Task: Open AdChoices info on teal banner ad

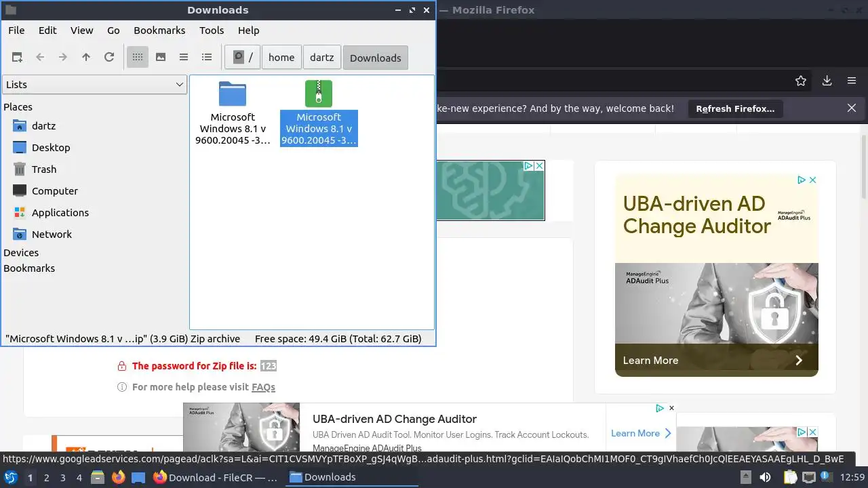Action: 528,166
